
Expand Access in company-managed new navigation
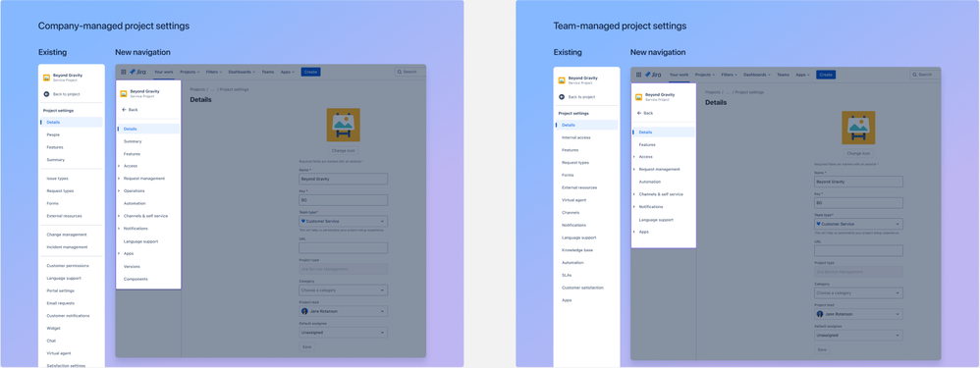tap(119, 166)
